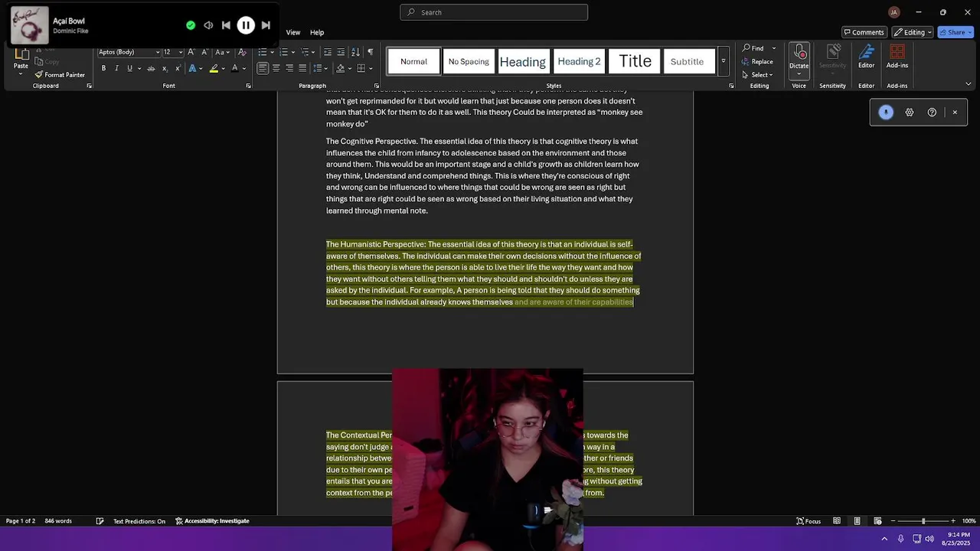Open the Select dropdown
This screenshot has height=551, width=980.
[x=758, y=75]
